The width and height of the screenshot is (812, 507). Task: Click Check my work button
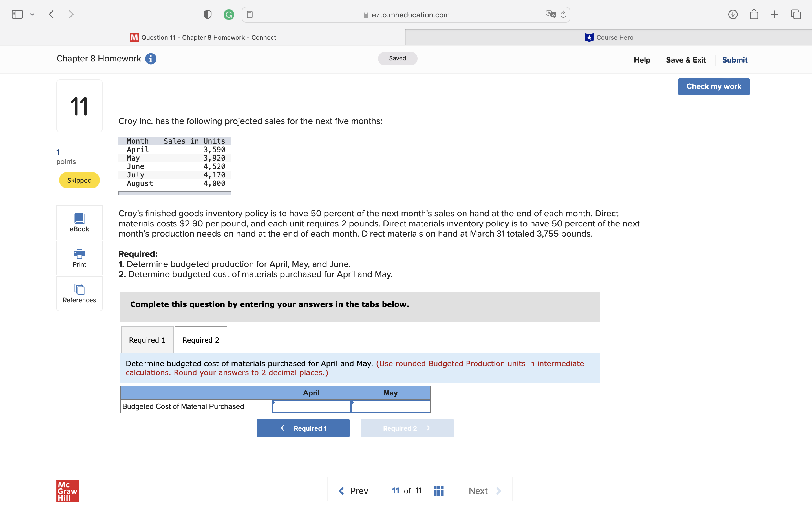(713, 86)
